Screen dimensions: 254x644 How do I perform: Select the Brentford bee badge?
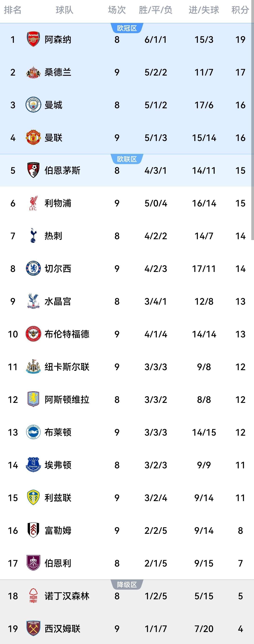pos(33,334)
